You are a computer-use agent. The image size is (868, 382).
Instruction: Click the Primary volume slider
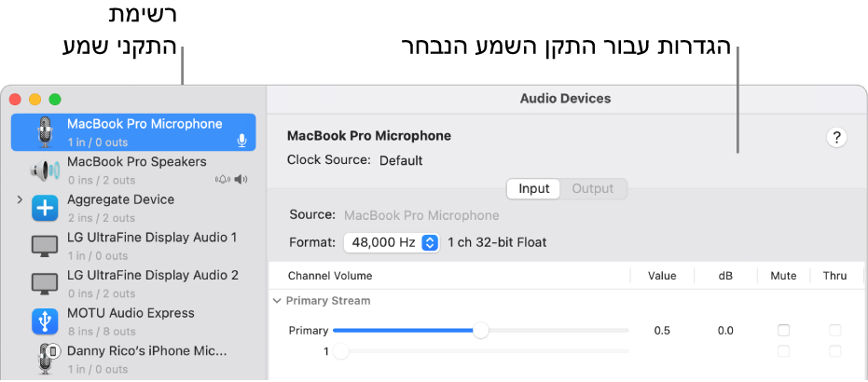tap(480, 331)
